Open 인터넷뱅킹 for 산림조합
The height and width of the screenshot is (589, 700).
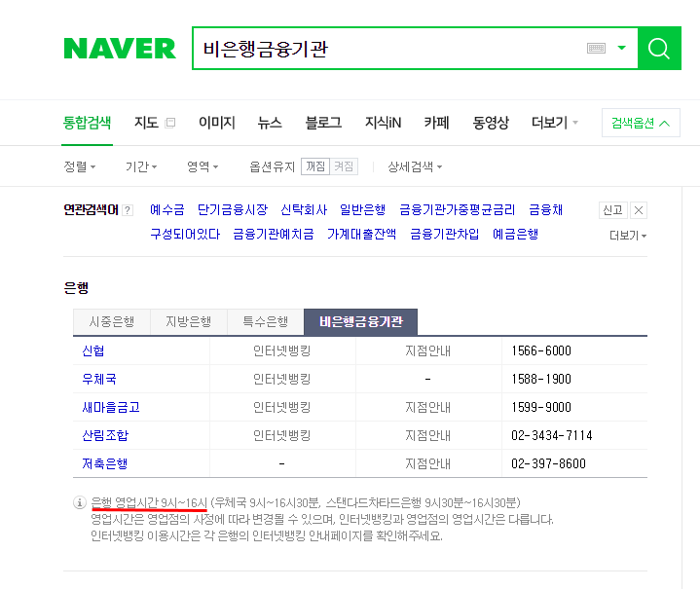point(281,435)
